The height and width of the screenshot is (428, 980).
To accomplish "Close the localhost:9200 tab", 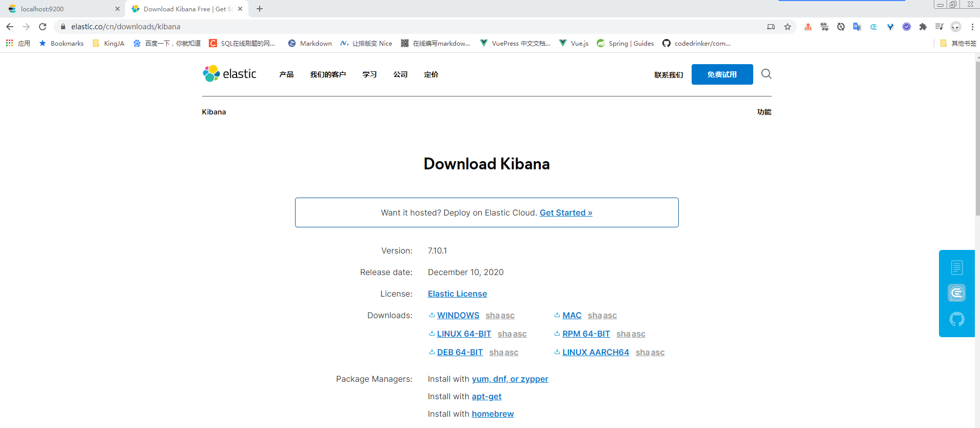I will click(117, 9).
